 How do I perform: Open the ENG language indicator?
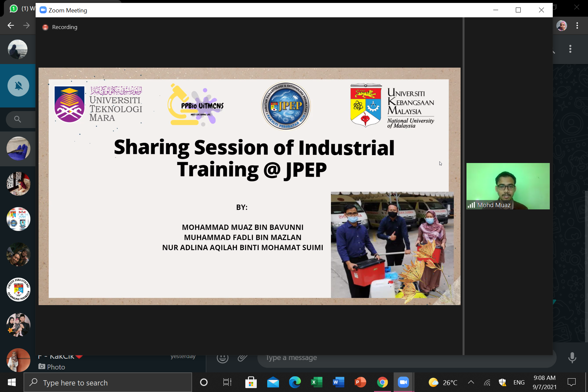[x=519, y=383]
